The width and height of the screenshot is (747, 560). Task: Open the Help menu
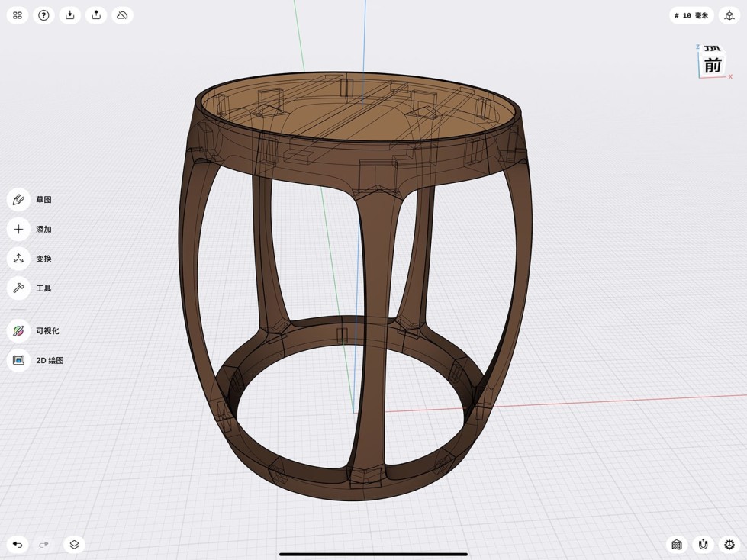click(x=43, y=14)
